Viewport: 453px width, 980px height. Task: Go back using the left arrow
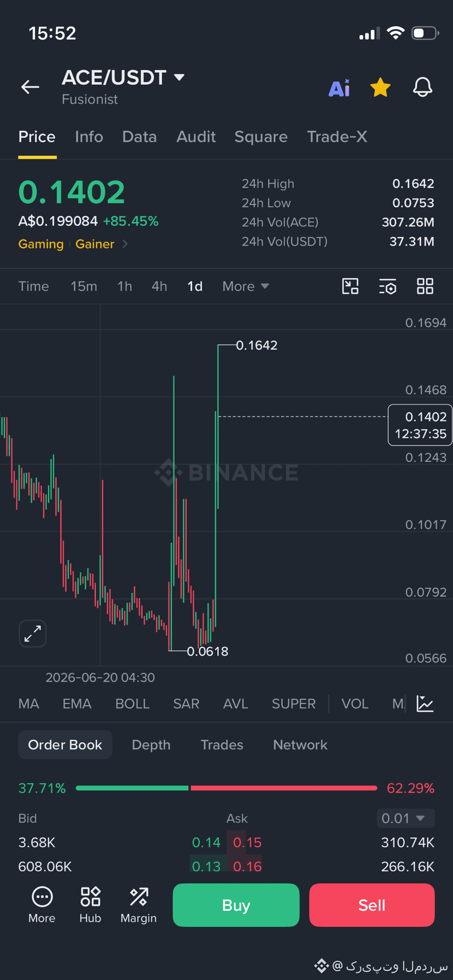[x=30, y=86]
